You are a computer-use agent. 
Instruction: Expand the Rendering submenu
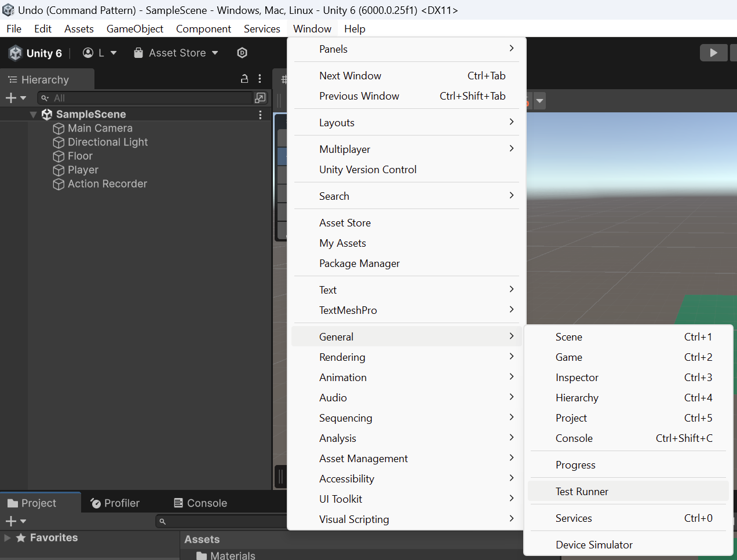[407, 357]
